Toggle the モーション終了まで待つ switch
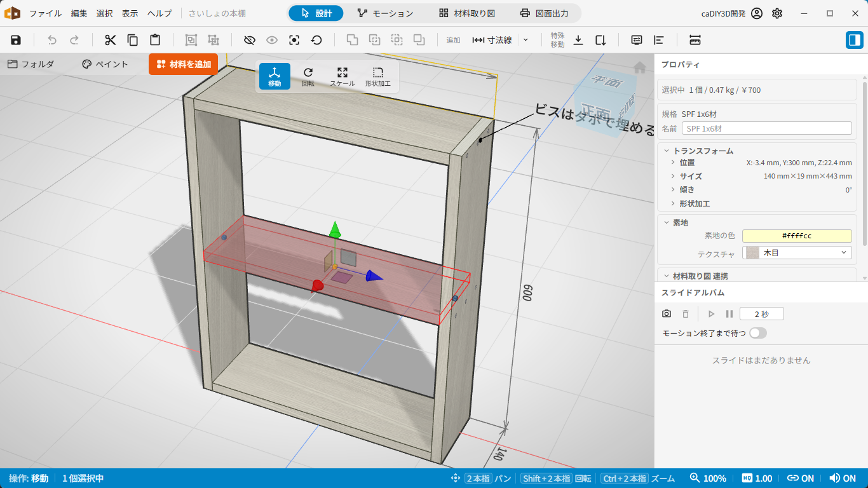The width and height of the screenshot is (868, 488). tap(758, 333)
